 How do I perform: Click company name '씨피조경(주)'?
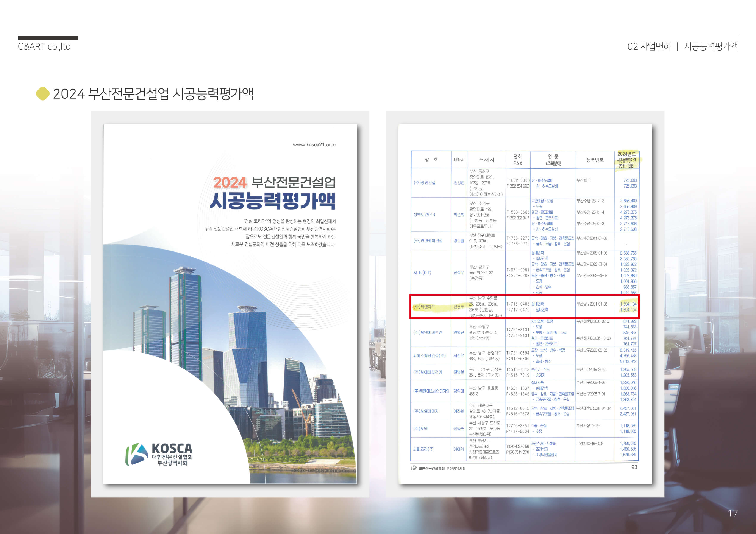[x=424, y=449]
